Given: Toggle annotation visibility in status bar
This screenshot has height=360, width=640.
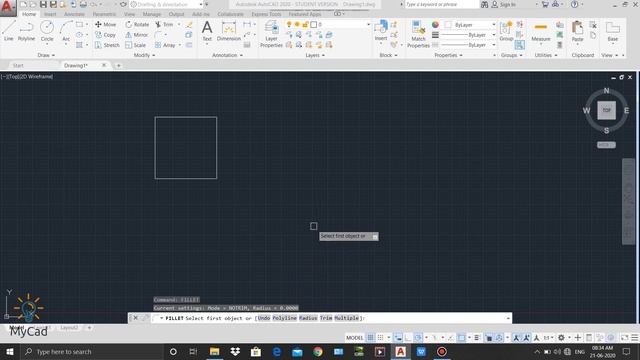Looking at the screenshot, I should click(516, 338).
